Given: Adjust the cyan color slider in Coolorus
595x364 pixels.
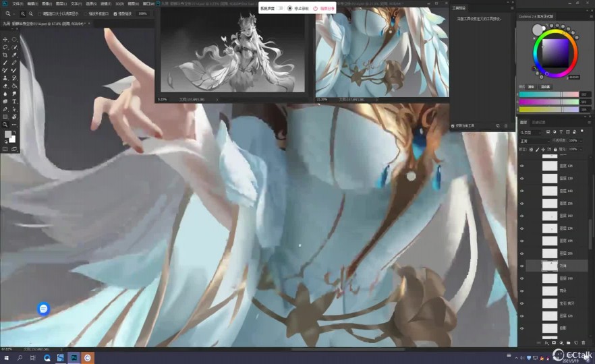Looking at the screenshot, I should (x=548, y=94).
